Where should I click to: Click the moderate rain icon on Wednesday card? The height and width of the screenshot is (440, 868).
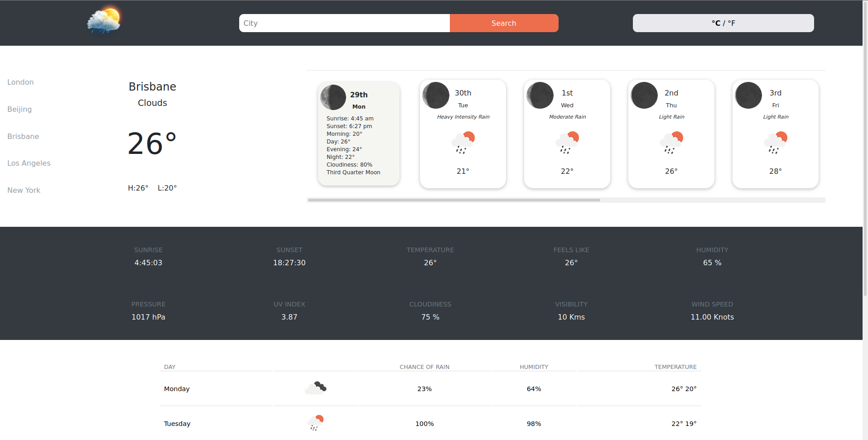click(567, 143)
